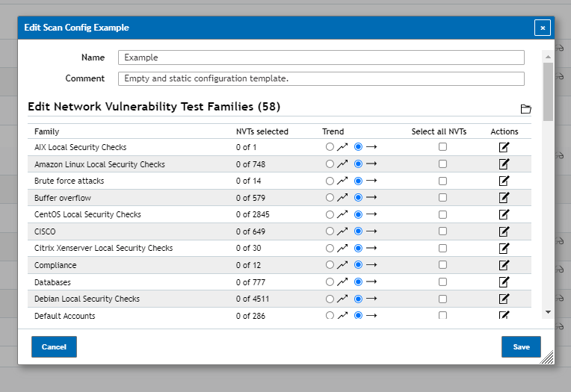The width and height of the screenshot is (571, 392).
Task: Select all NVTs for Debian Local Security Checks
Action: 442,299
